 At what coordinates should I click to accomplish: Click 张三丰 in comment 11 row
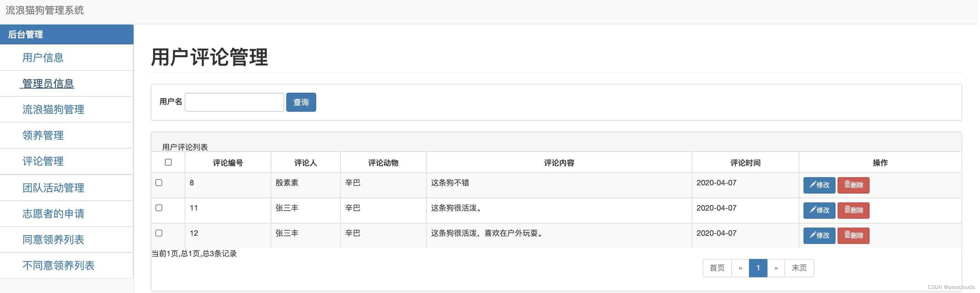(287, 208)
